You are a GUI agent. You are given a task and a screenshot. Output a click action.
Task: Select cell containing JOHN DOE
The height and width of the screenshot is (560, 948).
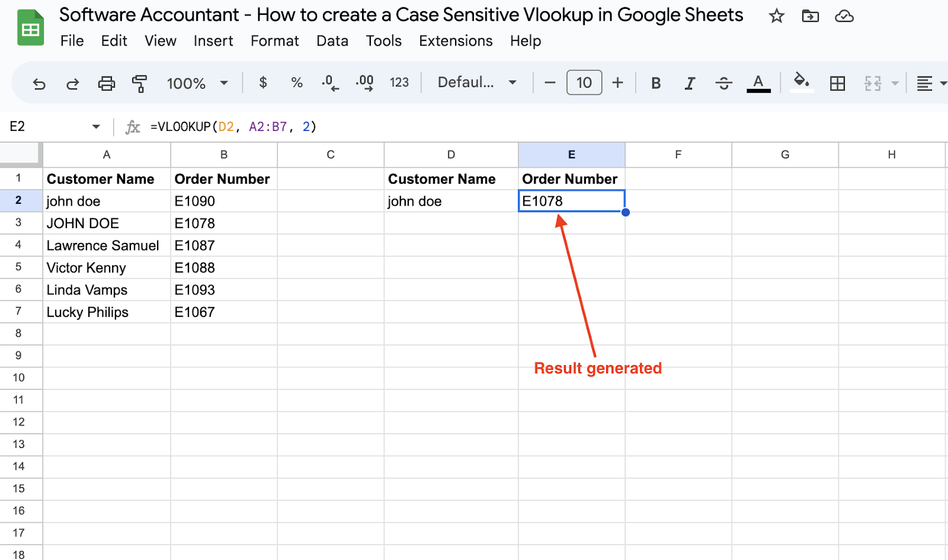[107, 223]
